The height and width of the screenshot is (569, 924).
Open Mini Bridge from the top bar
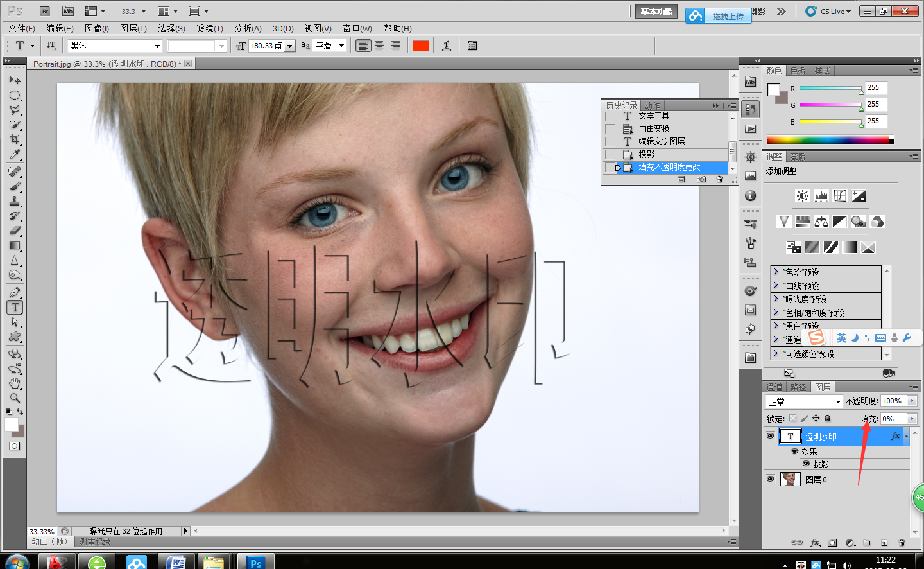coord(68,11)
